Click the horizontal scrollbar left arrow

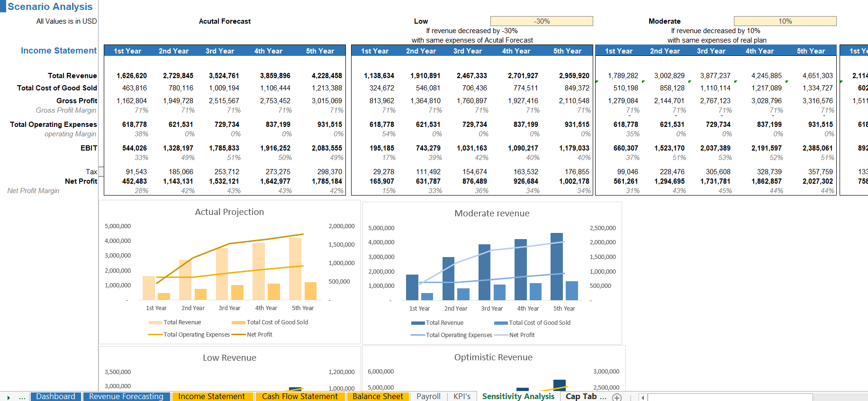[643, 397]
